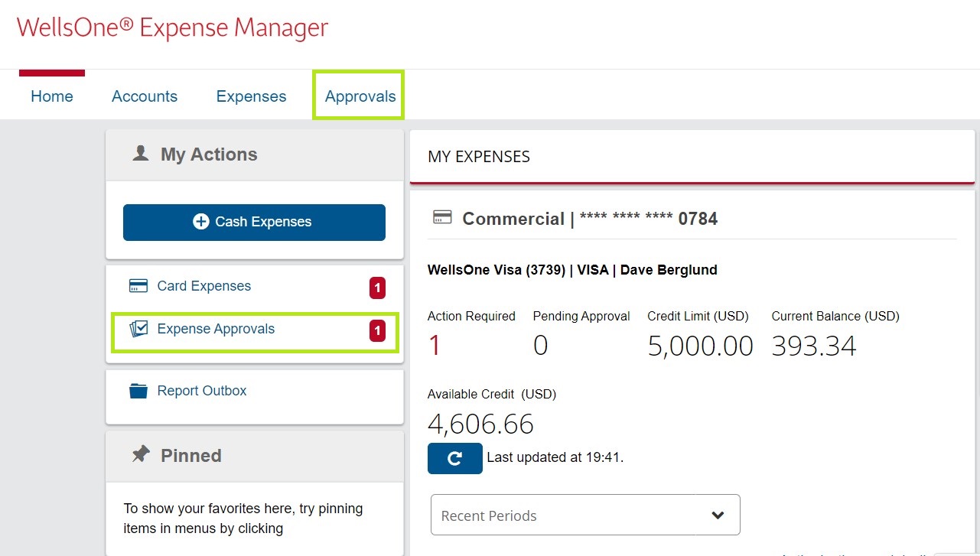Click the refresh balance icon button
This screenshot has height=556, width=980.
(x=454, y=458)
